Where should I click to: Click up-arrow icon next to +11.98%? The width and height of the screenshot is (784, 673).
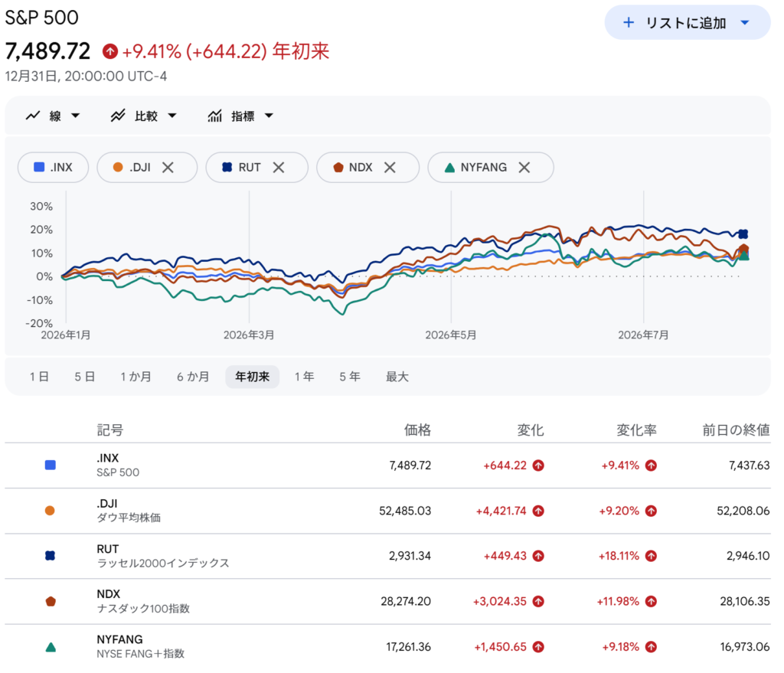click(651, 602)
